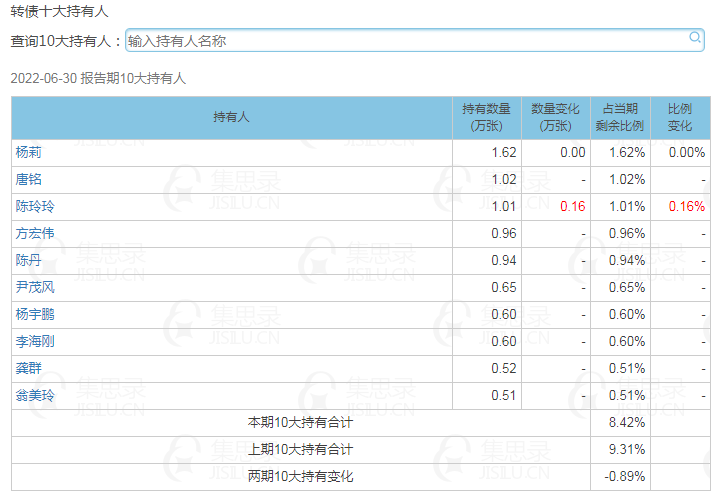Open holder link 杨莉
This screenshot has height=495, width=720.
point(28,152)
